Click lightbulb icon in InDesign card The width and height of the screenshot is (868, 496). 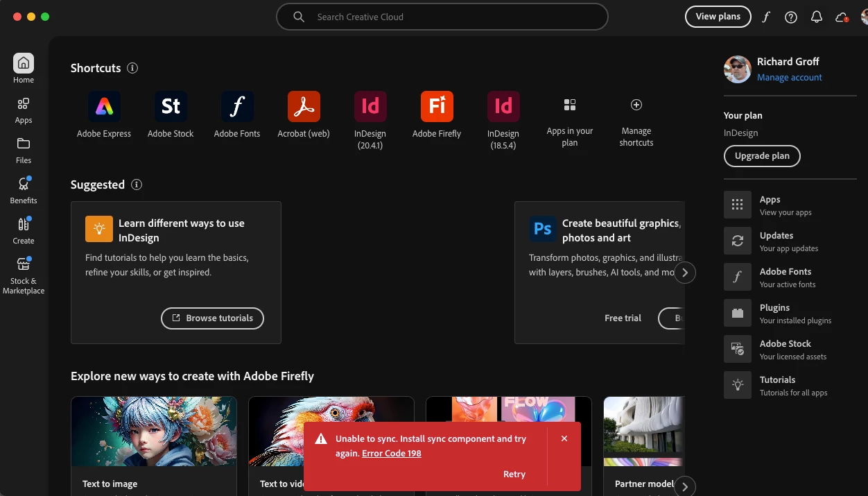click(x=99, y=229)
